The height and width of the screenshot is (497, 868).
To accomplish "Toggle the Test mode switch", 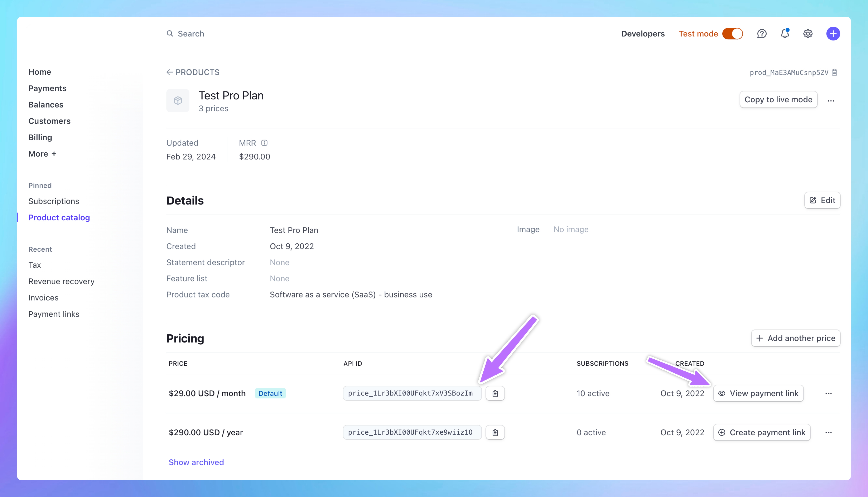I will pos(732,34).
